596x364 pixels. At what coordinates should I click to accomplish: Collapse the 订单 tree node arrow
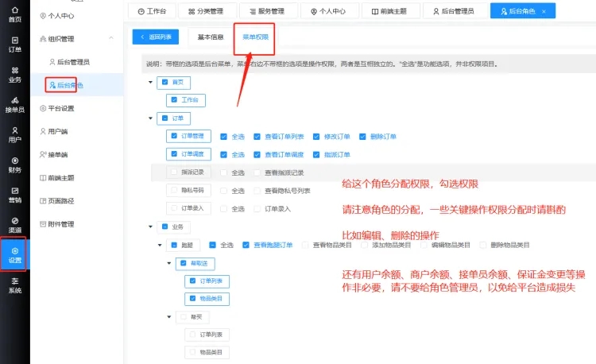click(151, 118)
